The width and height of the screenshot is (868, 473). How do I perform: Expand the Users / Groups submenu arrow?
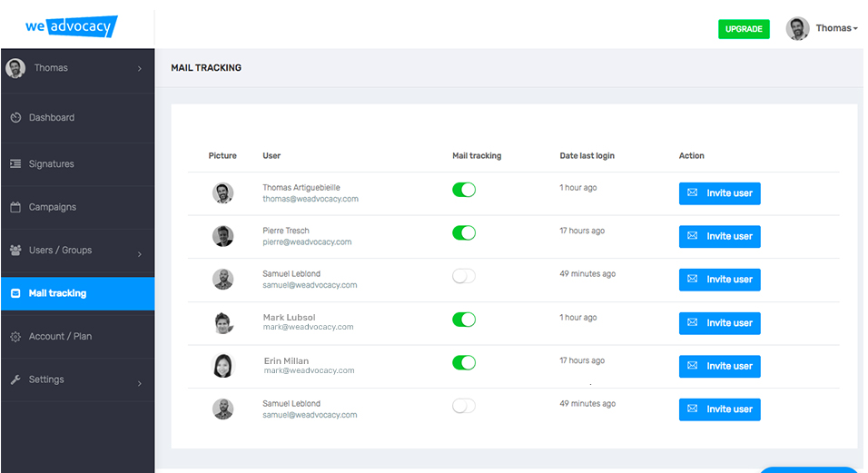pos(140,254)
